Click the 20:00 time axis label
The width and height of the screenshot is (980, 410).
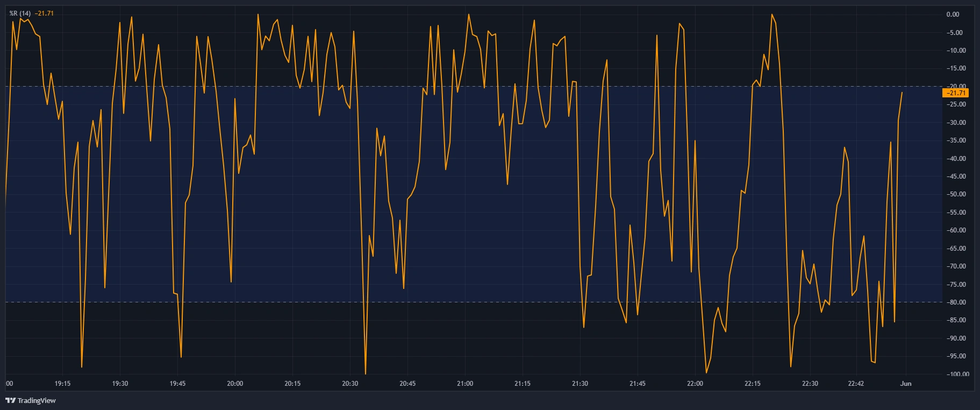[x=235, y=384]
